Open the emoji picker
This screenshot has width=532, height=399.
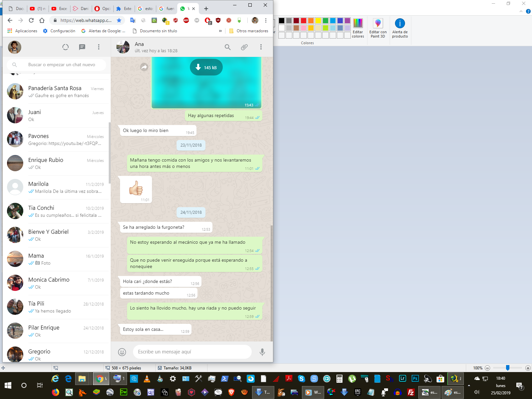122,352
